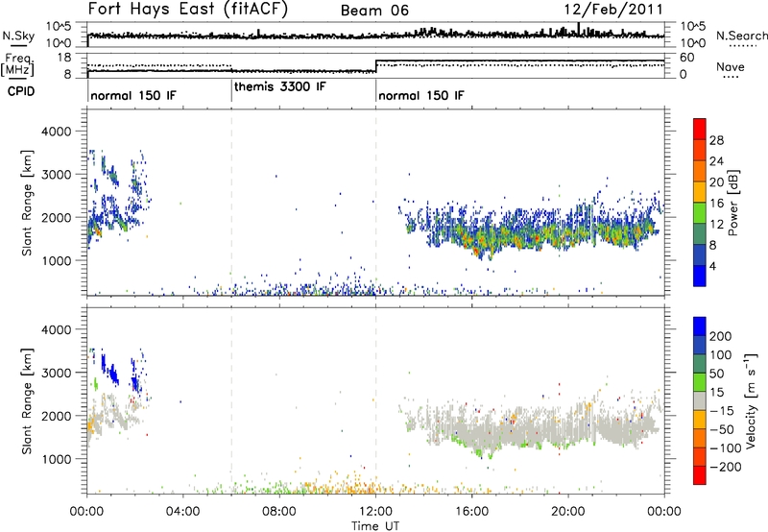Click the 'Time UT' axis title

(x=375, y=526)
